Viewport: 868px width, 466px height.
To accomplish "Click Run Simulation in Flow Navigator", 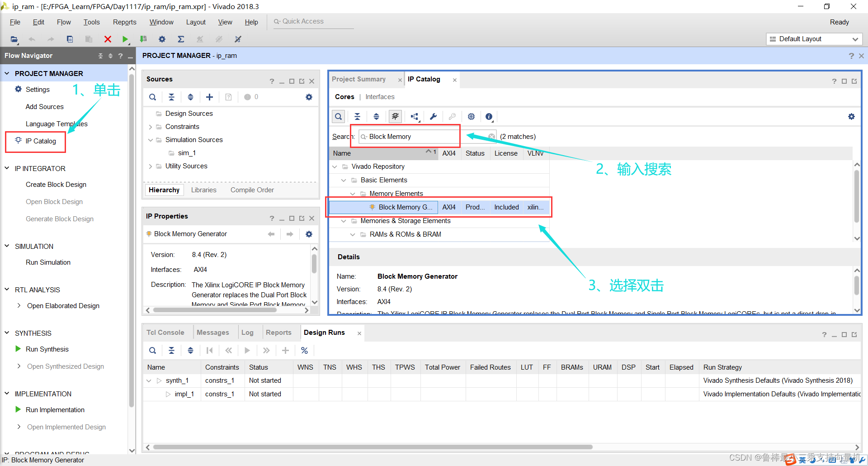I will (x=48, y=262).
